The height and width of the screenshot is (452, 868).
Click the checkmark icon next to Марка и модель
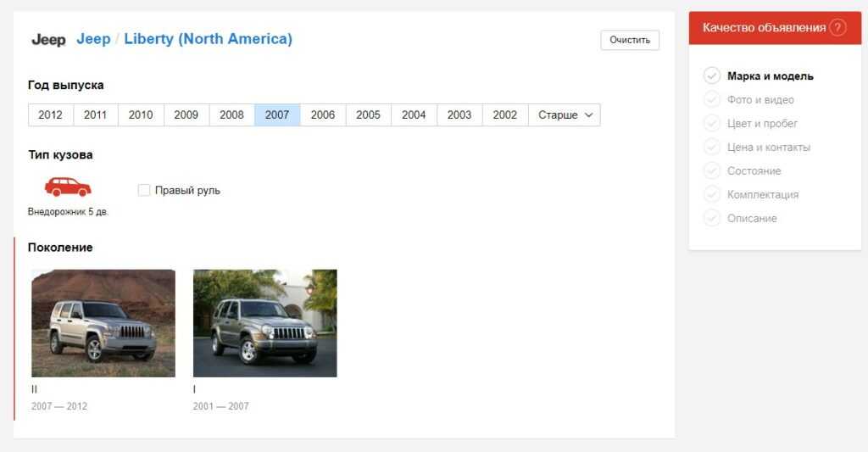coord(712,76)
